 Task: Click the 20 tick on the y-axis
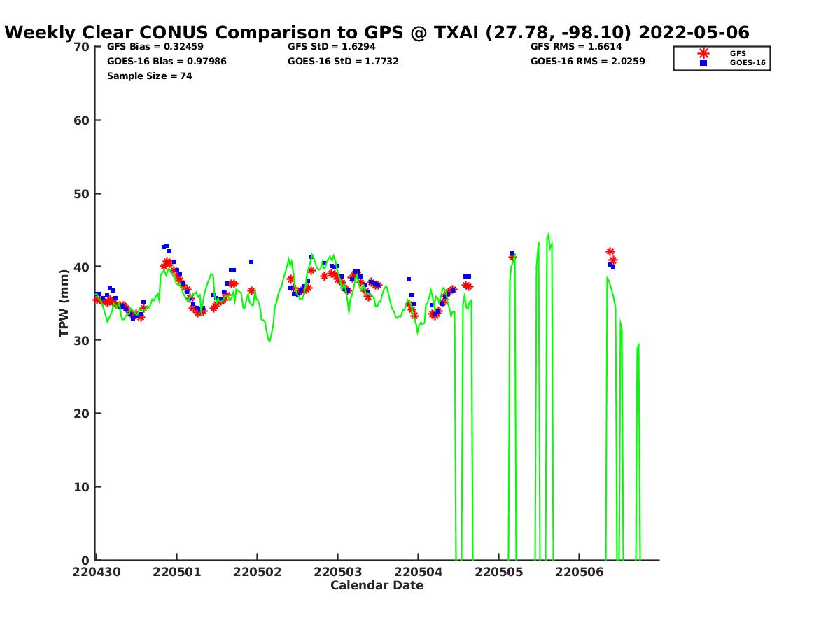click(x=81, y=414)
